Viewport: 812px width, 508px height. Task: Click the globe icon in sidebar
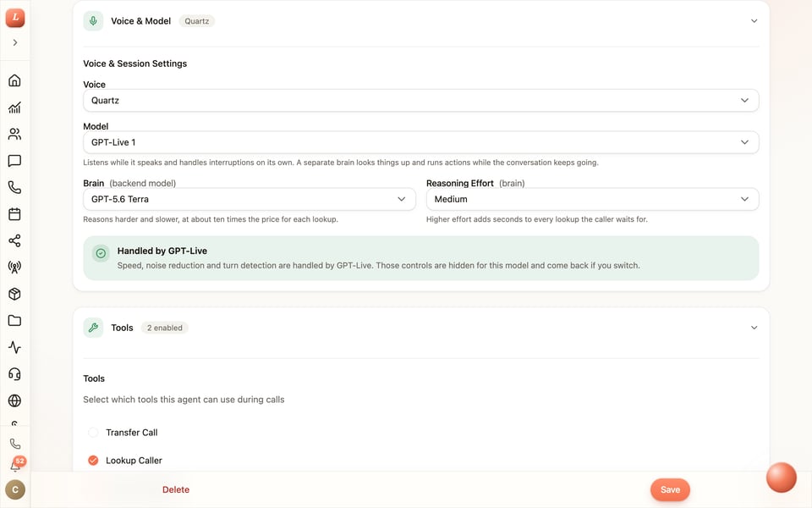tap(14, 400)
